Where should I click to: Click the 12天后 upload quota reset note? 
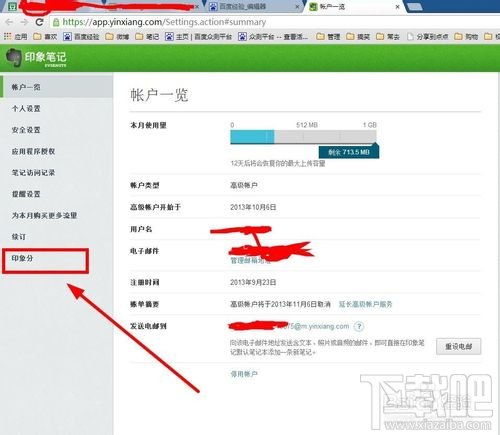(278, 163)
